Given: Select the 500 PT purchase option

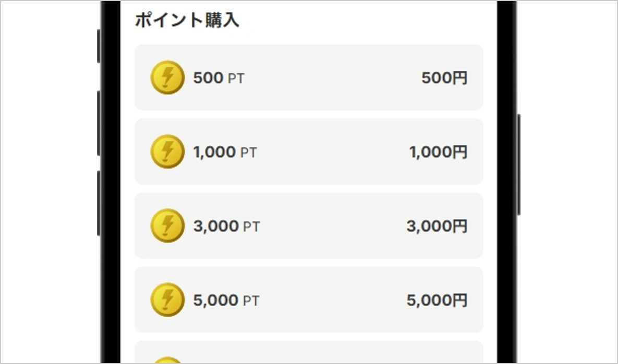Looking at the screenshot, I should click(309, 78).
